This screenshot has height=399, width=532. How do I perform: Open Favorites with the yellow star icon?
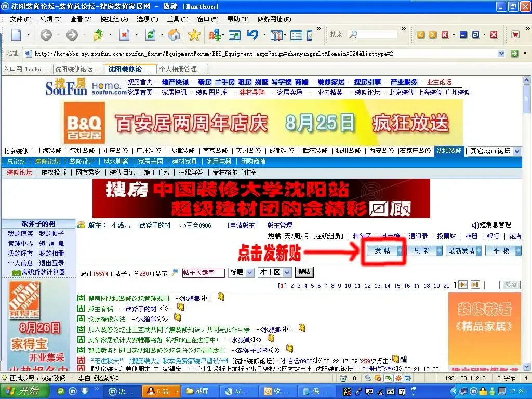coord(194,35)
